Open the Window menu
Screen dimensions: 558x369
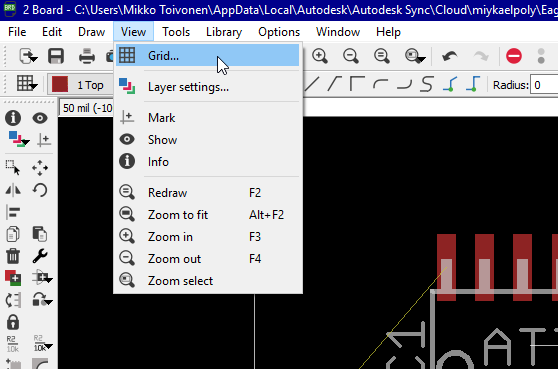click(338, 32)
